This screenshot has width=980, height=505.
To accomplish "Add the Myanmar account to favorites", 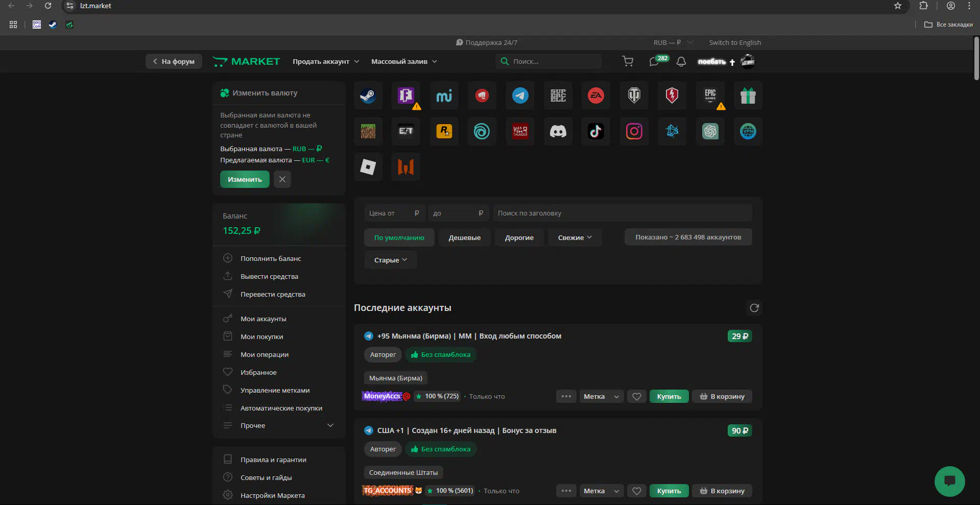I will 637,397.
